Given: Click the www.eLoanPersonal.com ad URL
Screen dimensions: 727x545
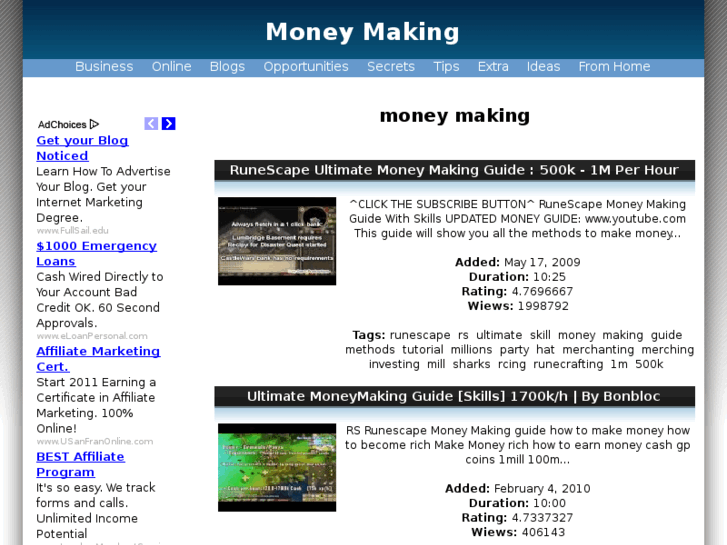Looking at the screenshot, I should click(x=92, y=336).
